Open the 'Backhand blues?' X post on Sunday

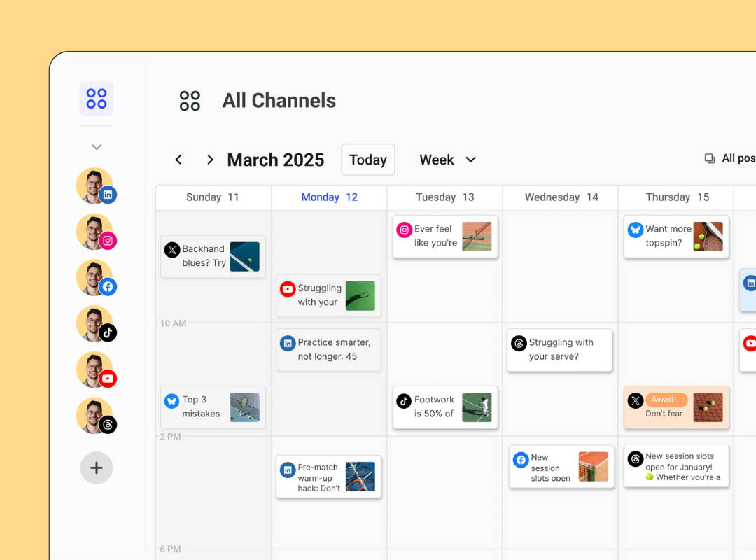213,257
